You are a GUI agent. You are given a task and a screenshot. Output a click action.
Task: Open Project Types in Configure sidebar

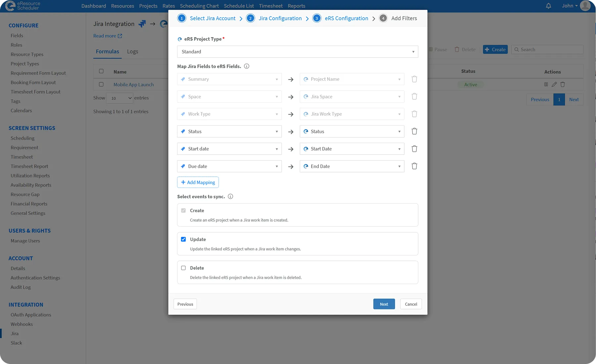[x=25, y=64]
